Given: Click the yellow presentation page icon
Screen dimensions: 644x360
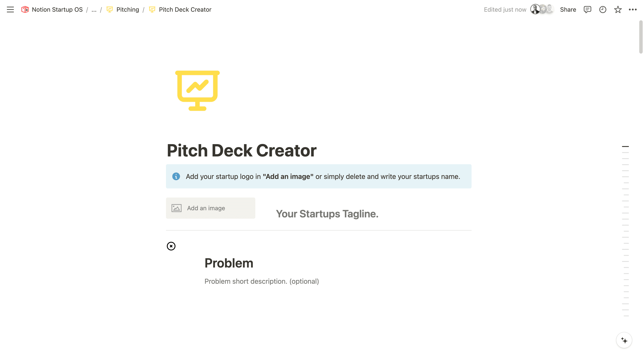Looking at the screenshot, I should pos(197,90).
